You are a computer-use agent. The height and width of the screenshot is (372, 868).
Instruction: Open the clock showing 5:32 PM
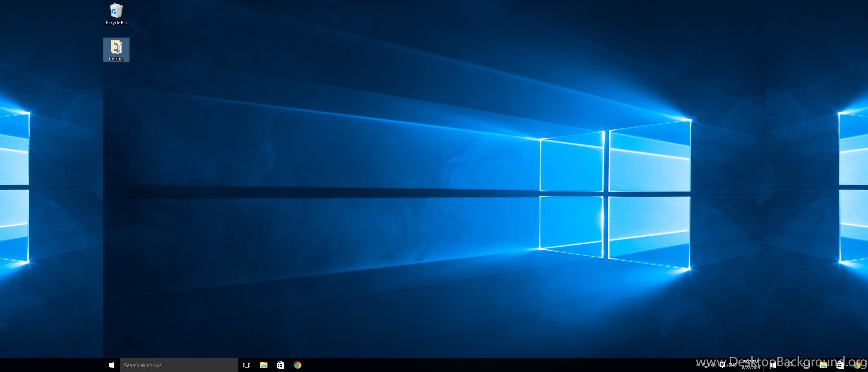click(x=751, y=365)
